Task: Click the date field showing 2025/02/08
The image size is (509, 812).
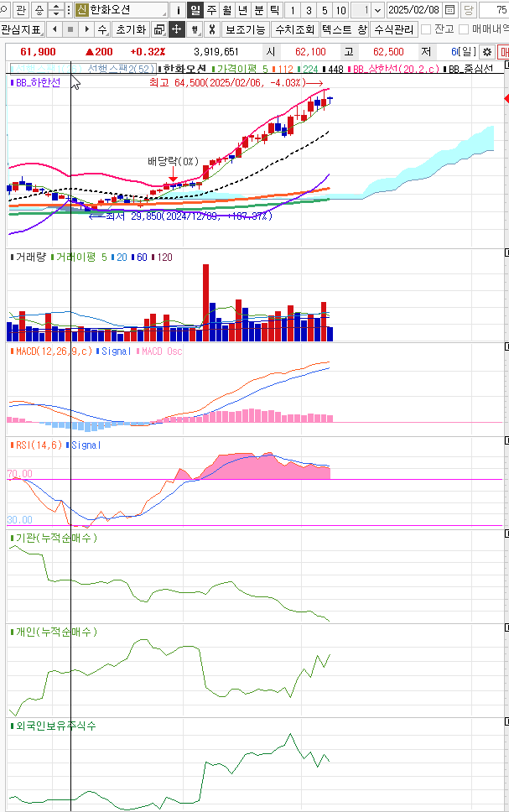Action: [x=413, y=10]
